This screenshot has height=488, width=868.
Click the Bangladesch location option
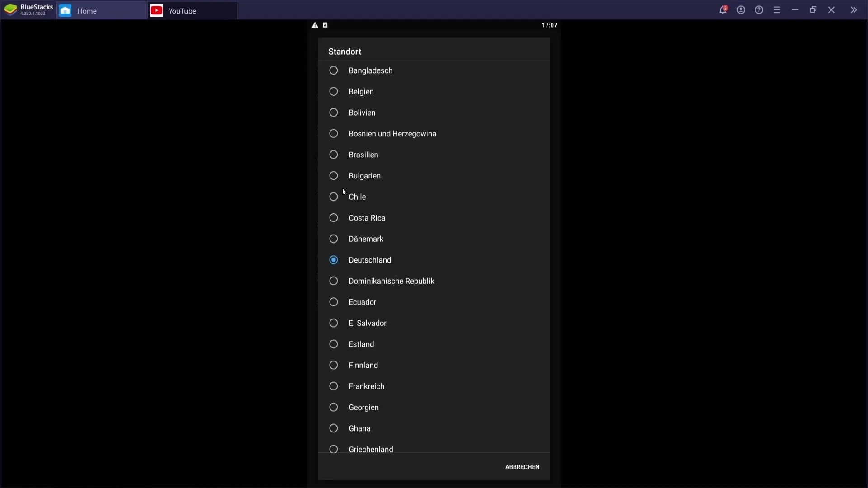[x=371, y=70]
